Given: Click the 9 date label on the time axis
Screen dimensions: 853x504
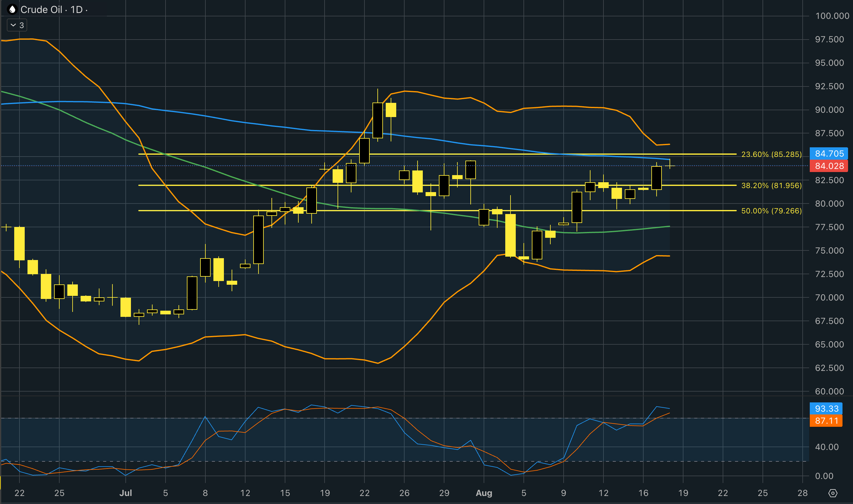Looking at the screenshot, I should (563, 493).
